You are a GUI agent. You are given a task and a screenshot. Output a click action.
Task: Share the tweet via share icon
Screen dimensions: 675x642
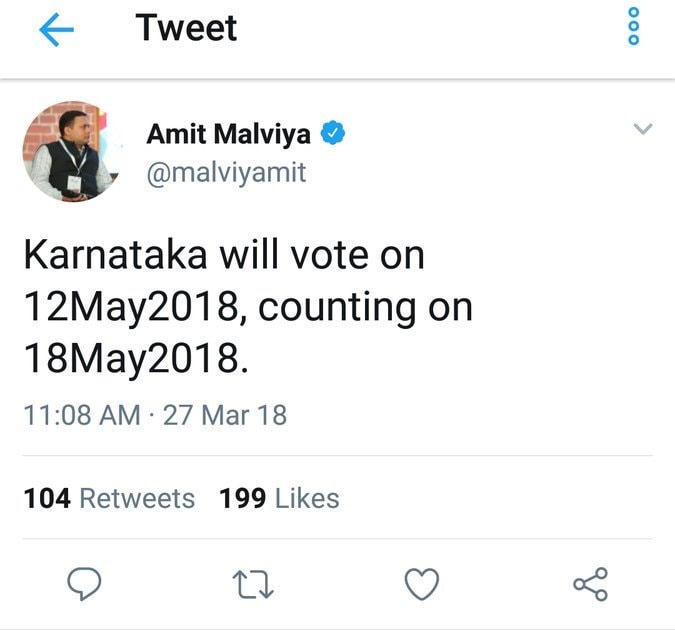pos(591,584)
